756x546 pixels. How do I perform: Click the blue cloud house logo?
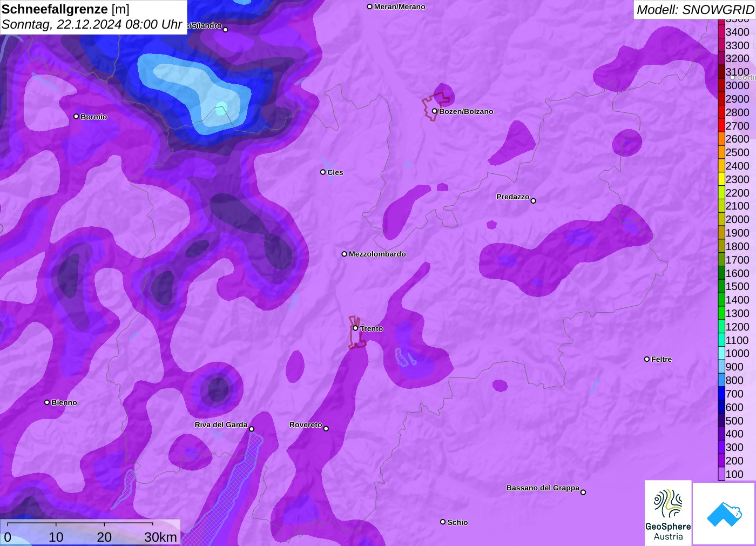pos(724,514)
